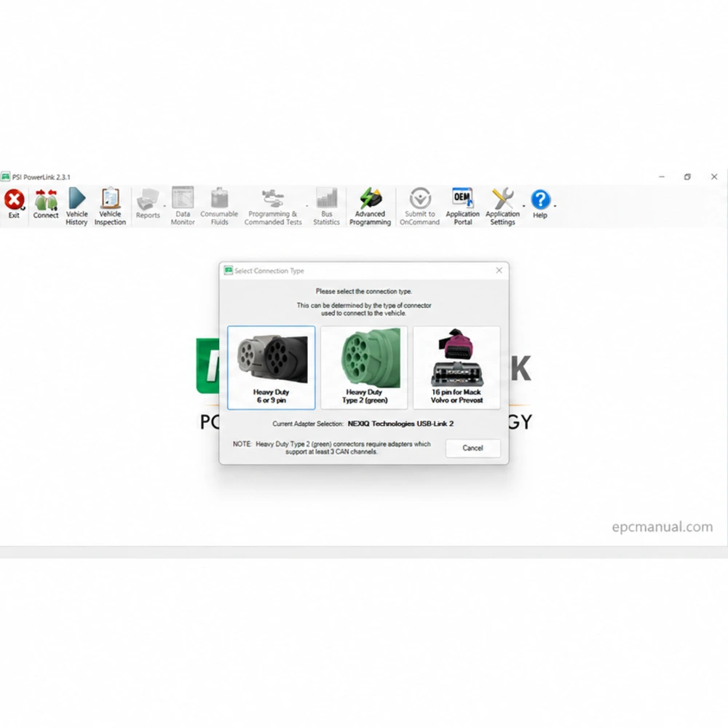The height and width of the screenshot is (728, 728).
Task: Click the NEXIQ Technologies USB-Link 2 text
Action: (x=400, y=424)
